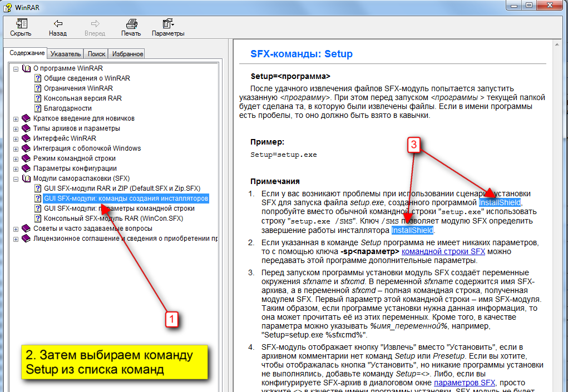Click the purple book icon of Интерфейс WinRAR
This screenshot has width=568, height=392.
click(x=26, y=138)
